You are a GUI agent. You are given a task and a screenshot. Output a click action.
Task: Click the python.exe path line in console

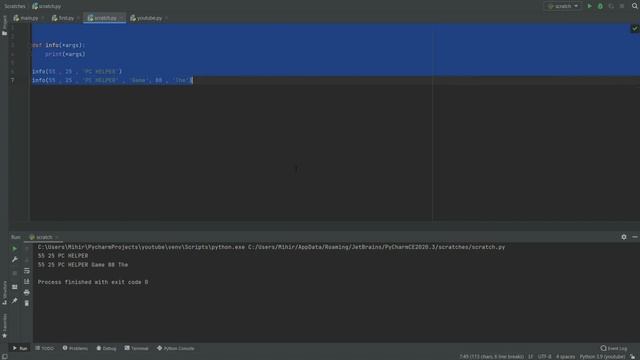click(x=271, y=247)
